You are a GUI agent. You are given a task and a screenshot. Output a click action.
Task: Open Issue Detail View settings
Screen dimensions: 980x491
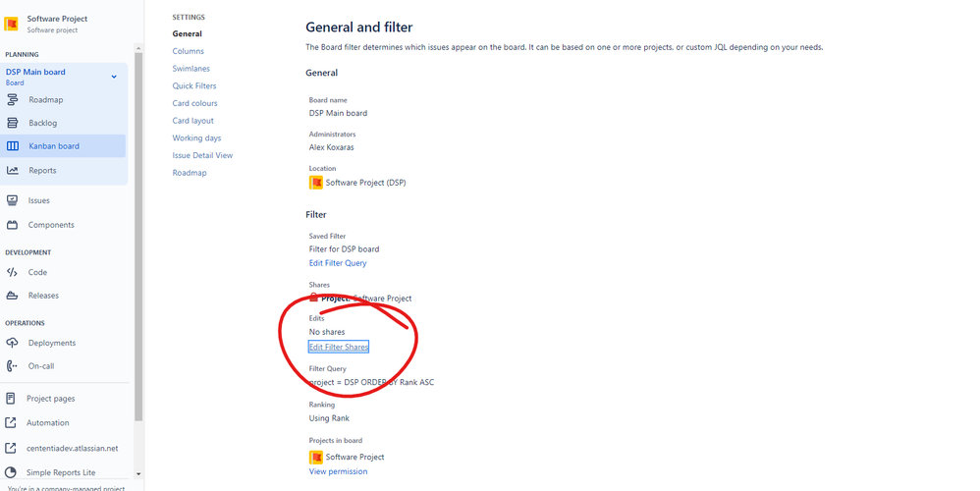(202, 155)
